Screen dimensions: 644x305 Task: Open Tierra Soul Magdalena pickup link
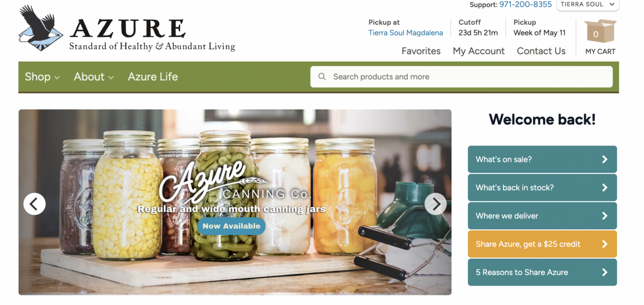(406, 33)
